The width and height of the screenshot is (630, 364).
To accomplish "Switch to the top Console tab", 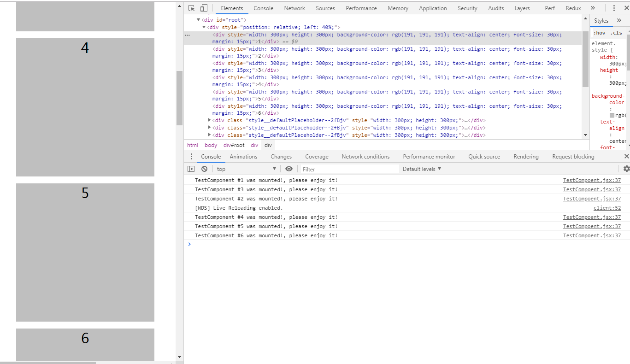I will tap(264, 8).
